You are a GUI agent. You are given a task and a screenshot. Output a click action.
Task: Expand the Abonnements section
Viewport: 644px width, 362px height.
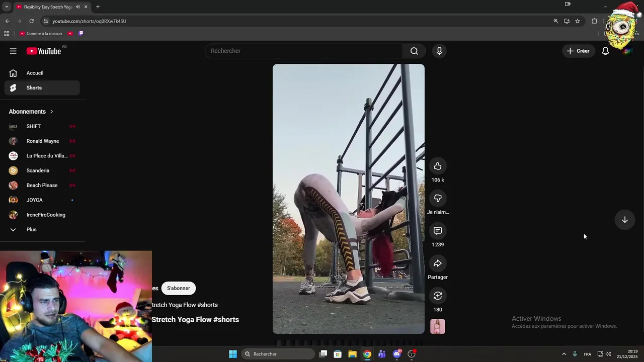[x=31, y=112]
